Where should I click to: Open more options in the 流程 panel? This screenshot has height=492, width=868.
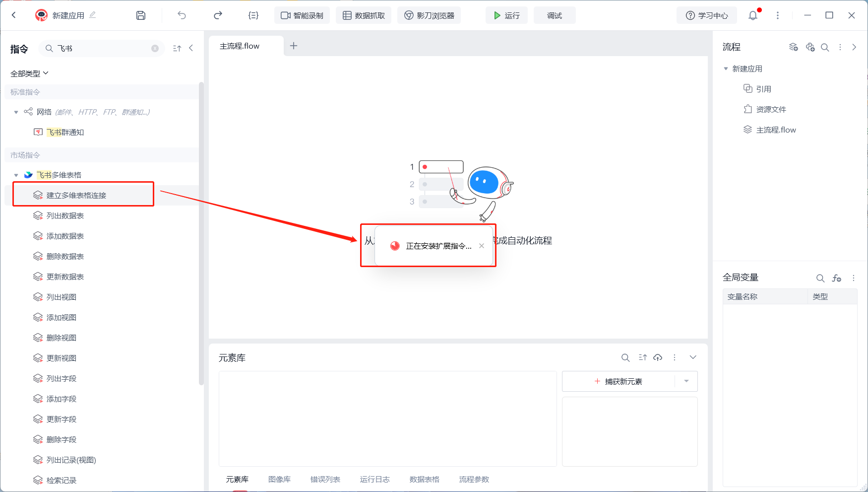coord(840,47)
